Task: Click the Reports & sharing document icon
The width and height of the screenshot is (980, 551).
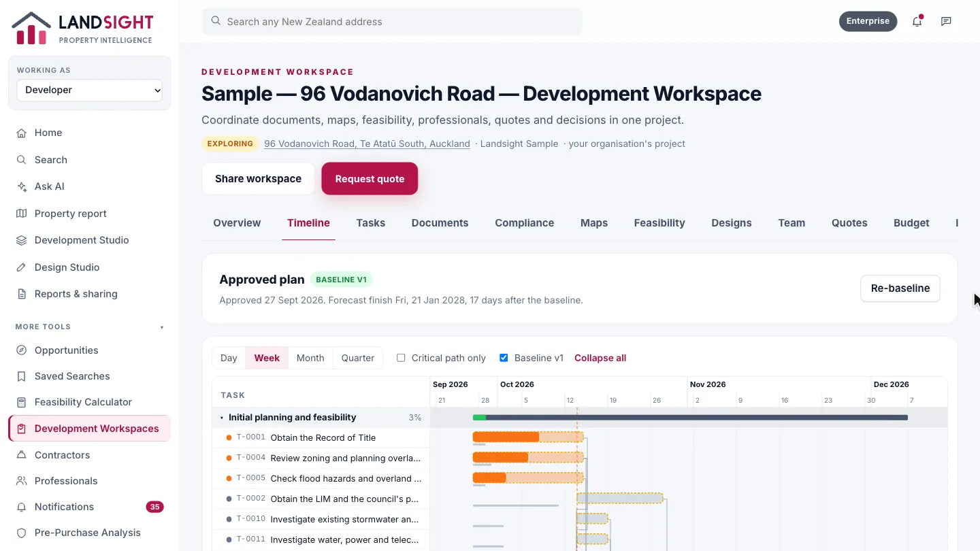Action: (22, 294)
